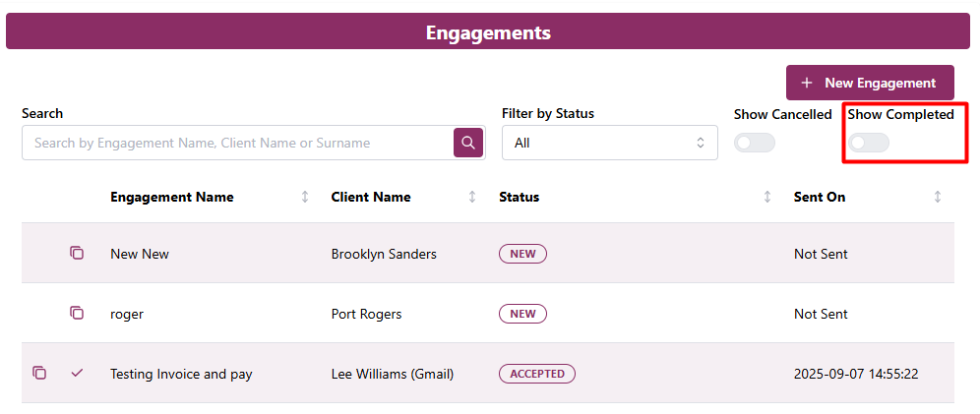
Task: Click NEW badge for Brooklyn Sanders
Action: tap(522, 254)
